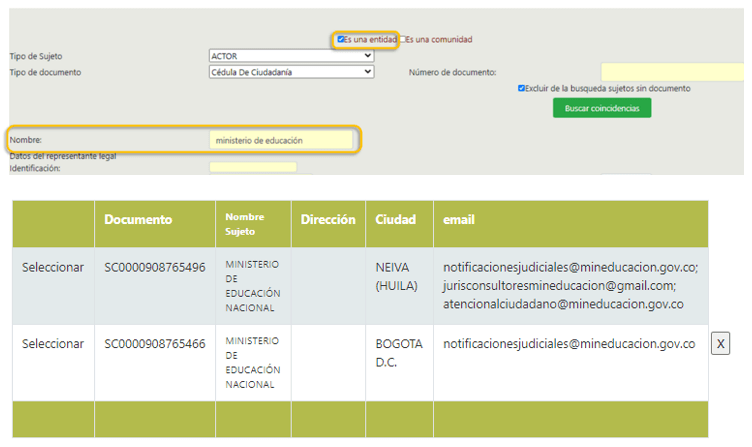This screenshot has width=752, height=447.
Task: Click the email column header
Action: click(459, 220)
